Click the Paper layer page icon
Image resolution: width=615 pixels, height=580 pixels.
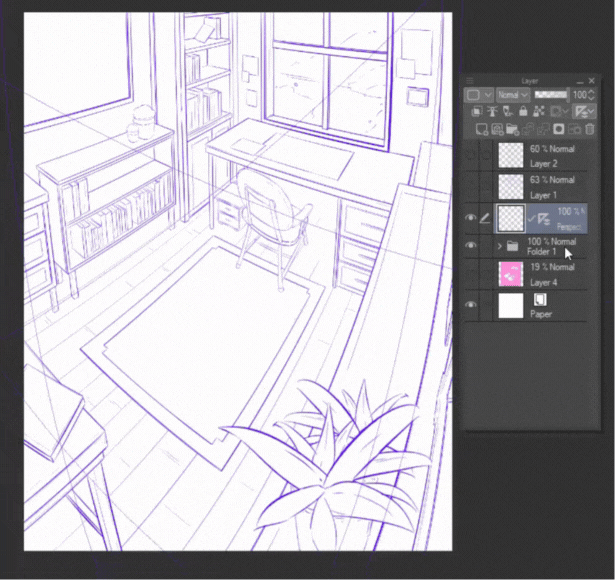540,300
